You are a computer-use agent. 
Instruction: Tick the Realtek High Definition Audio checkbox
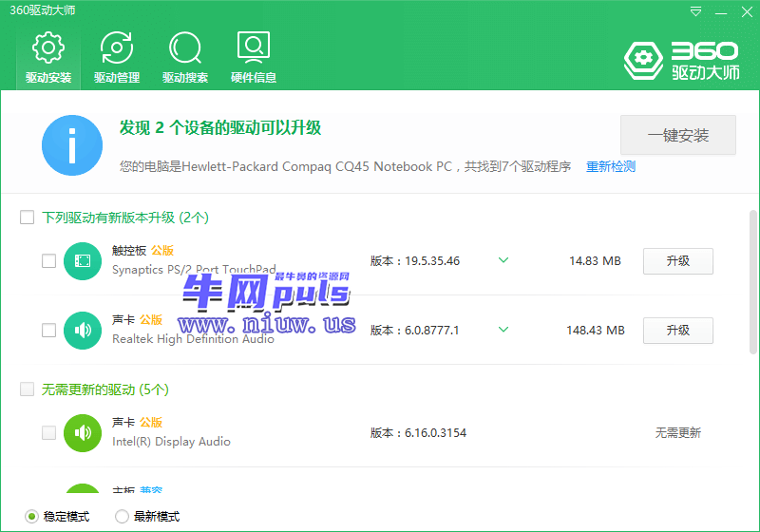point(49,330)
